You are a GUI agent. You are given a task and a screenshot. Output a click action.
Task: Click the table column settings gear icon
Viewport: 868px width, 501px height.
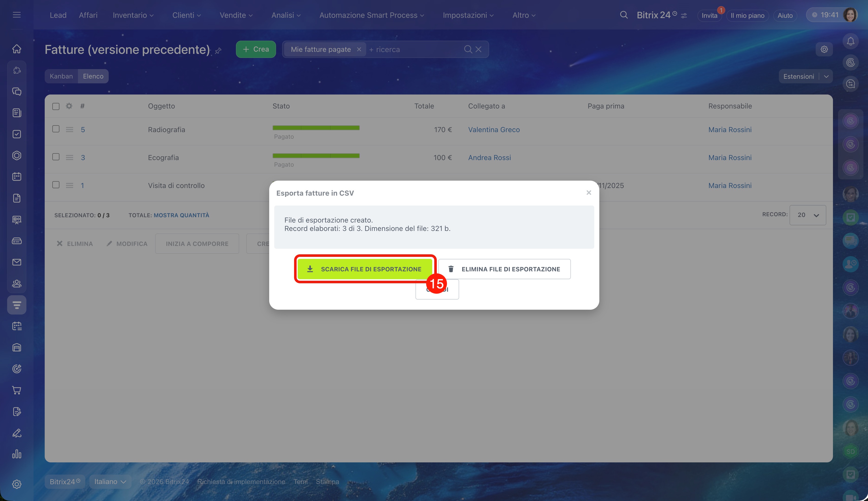pos(69,106)
